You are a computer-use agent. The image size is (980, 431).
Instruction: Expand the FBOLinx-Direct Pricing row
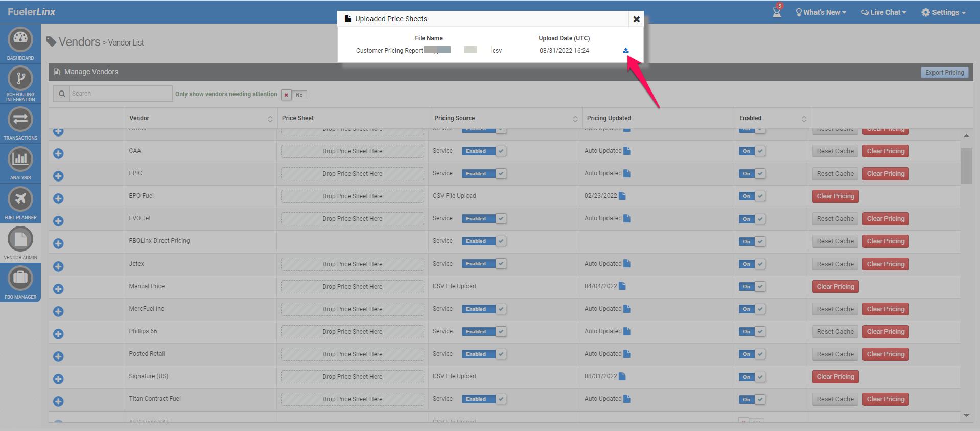(x=59, y=243)
